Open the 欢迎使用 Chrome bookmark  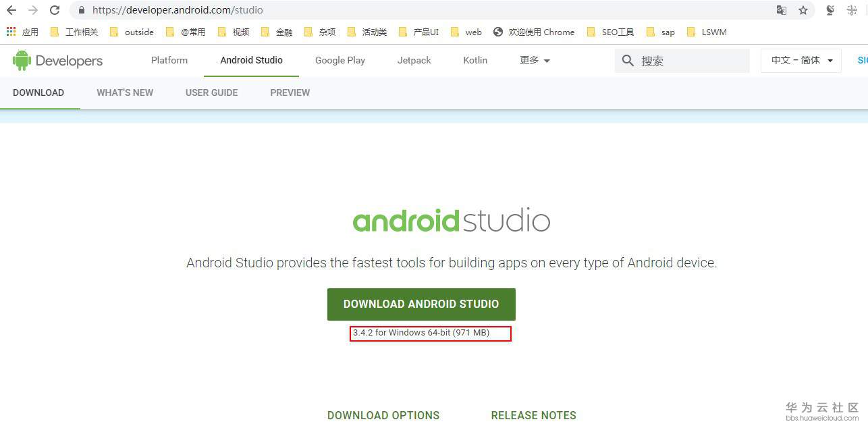(x=534, y=32)
